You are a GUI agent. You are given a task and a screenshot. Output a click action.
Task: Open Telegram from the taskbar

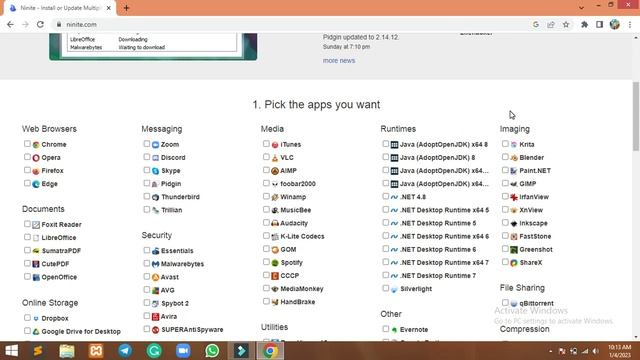click(x=125, y=351)
